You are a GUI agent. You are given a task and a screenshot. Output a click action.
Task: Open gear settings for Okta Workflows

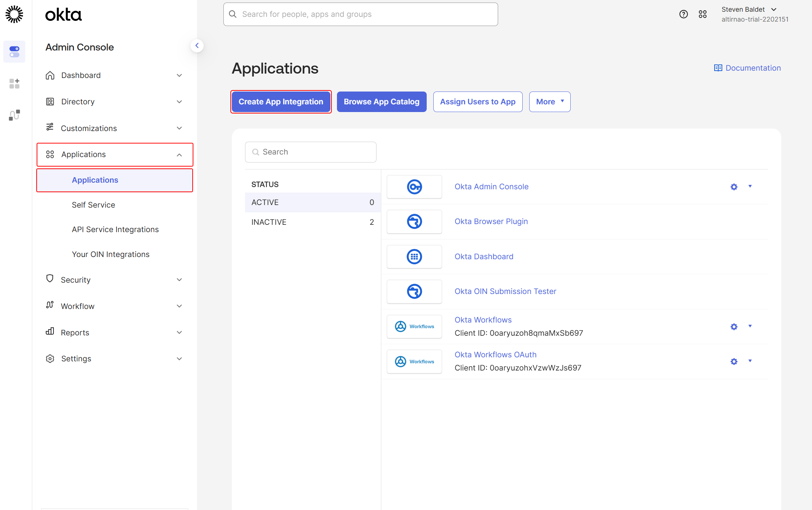[734, 327]
